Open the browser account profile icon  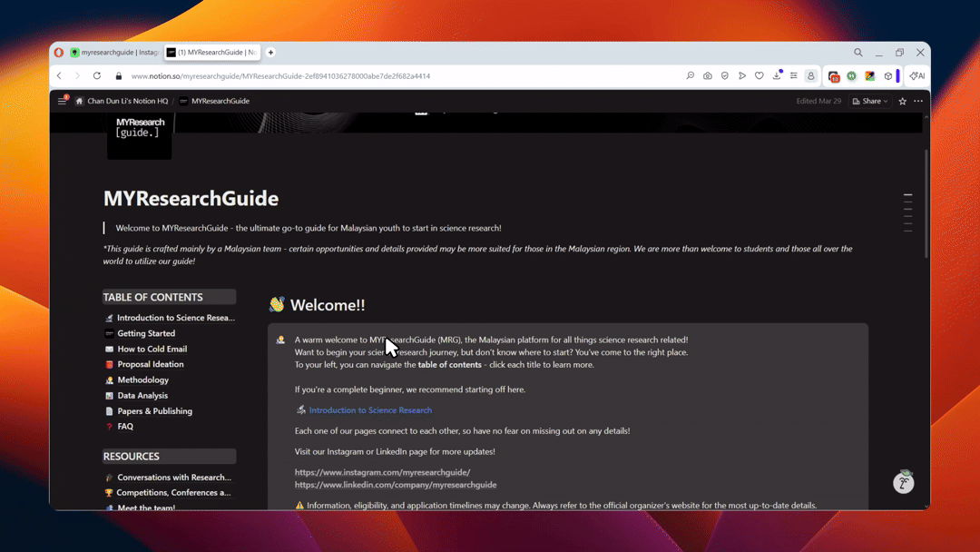coord(811,76)
